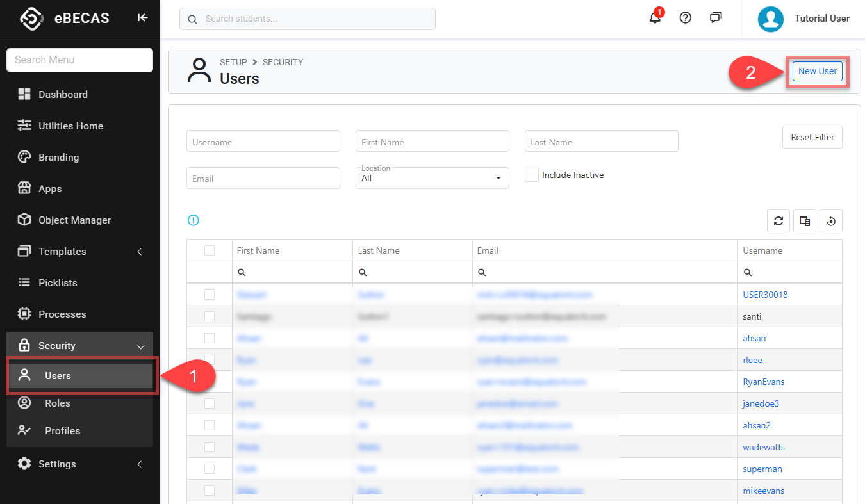This screenshot has width=865, height=504.
Task: Open the Location dropdown
Action: pos(432,178)
